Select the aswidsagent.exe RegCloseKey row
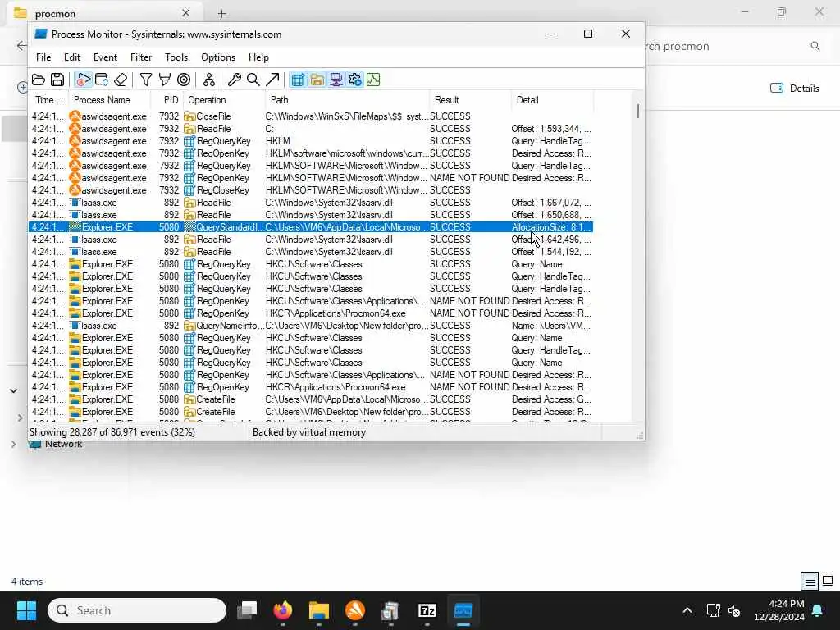840x630 pixels. pos(311,190)
